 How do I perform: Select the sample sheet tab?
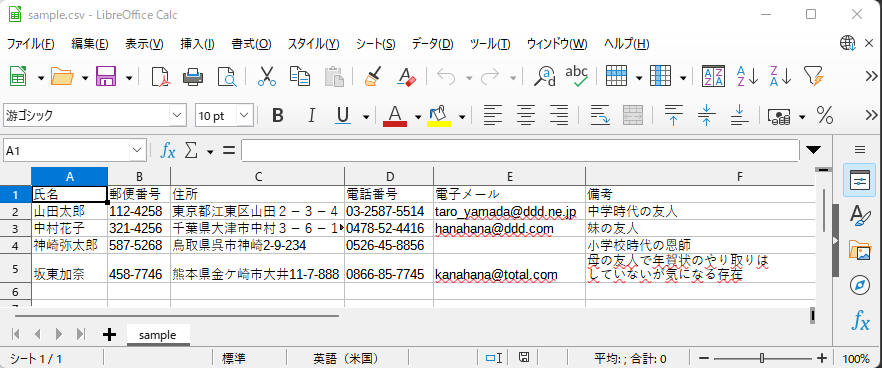tap(158, 335)
